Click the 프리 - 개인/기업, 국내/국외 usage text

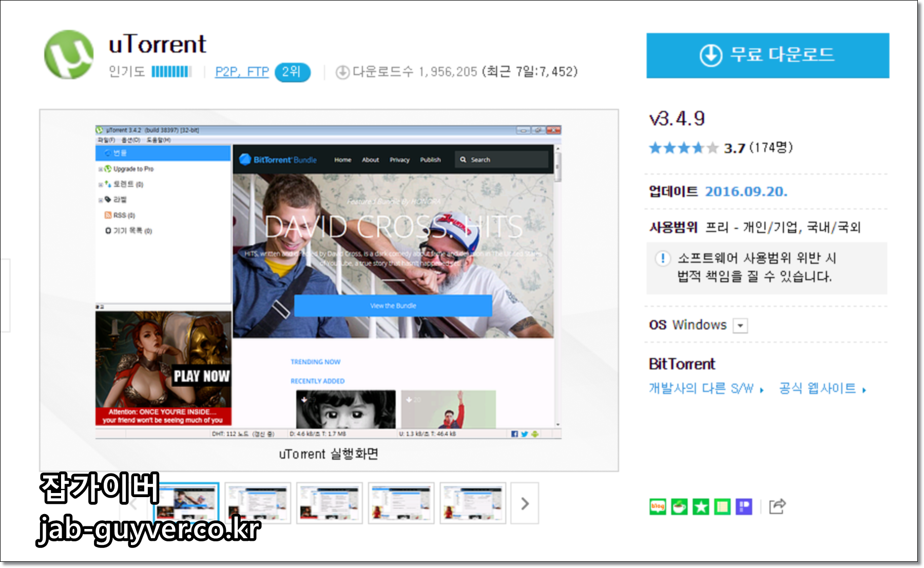(x=783, y=227)
